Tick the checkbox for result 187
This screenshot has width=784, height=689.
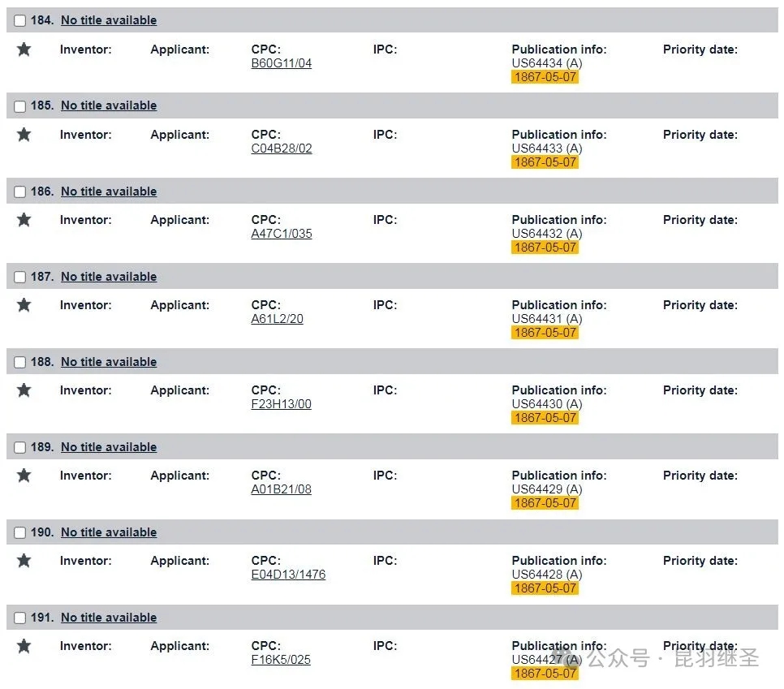(20, 277)
